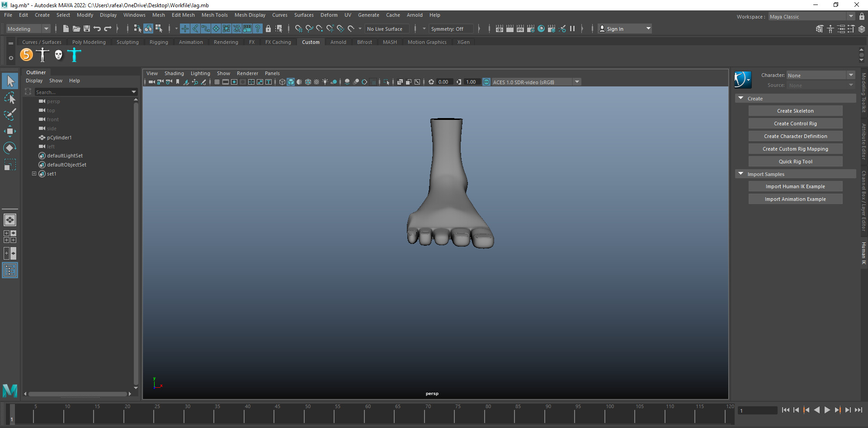Select pCylinder1 in the Outliner
Screen dimensions: 868x428
tap(59, 138)
